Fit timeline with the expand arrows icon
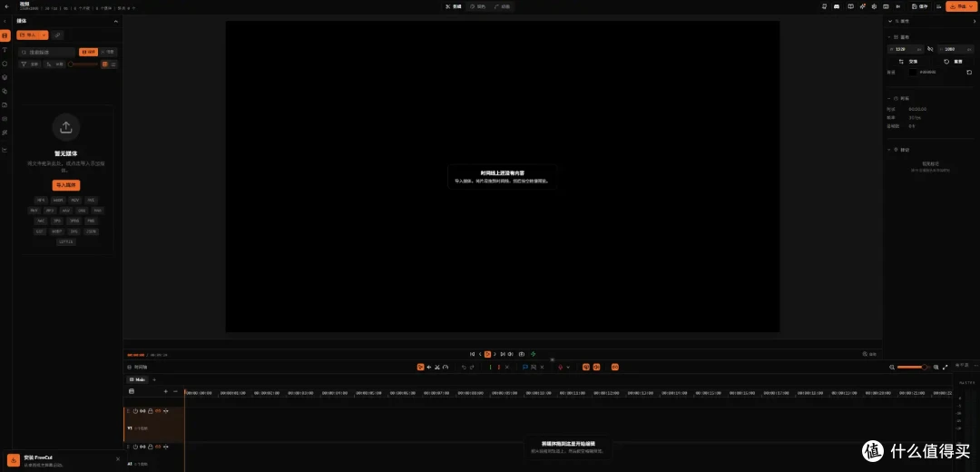980x472 pixels. coord(945,367)
